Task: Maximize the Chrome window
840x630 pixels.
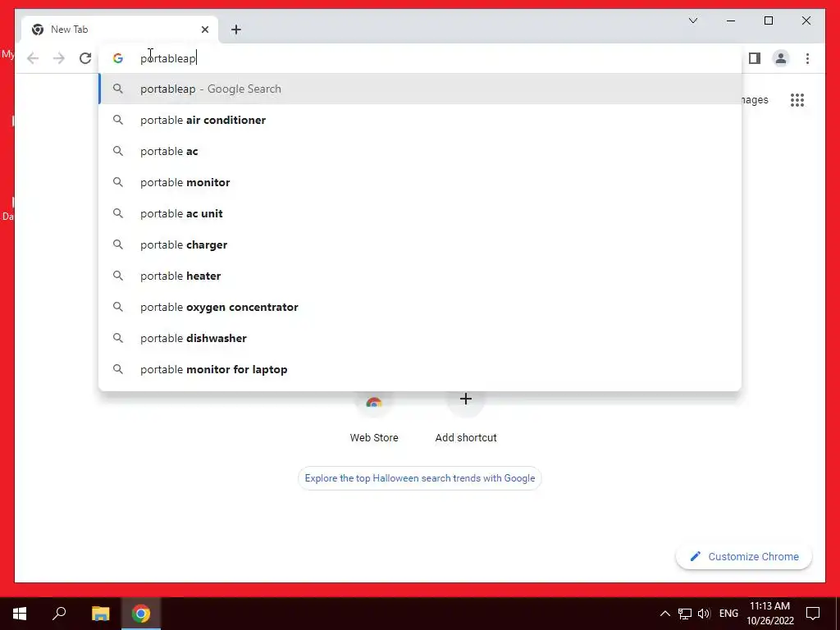Action: pos(768,21)
